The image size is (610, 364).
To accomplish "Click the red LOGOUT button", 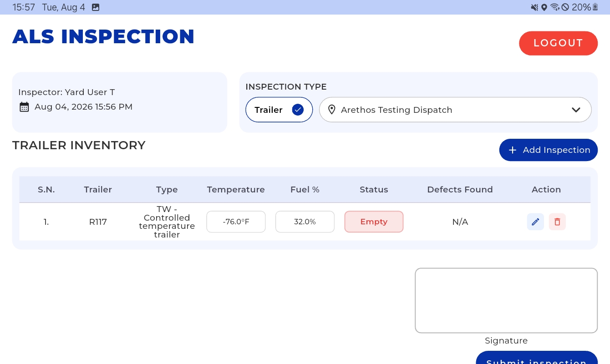I will (x=558, y=43).
